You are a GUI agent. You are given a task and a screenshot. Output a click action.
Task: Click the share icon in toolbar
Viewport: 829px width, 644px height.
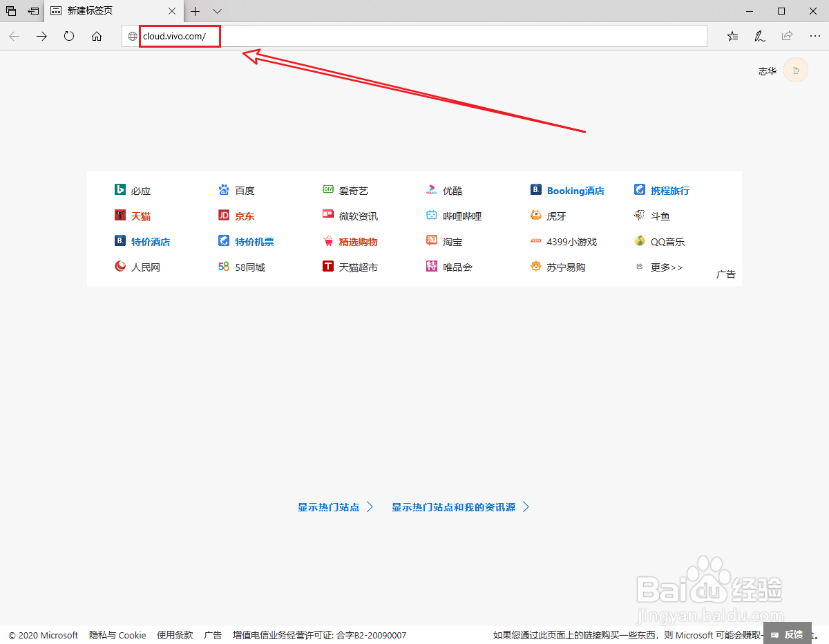[787, 36]
